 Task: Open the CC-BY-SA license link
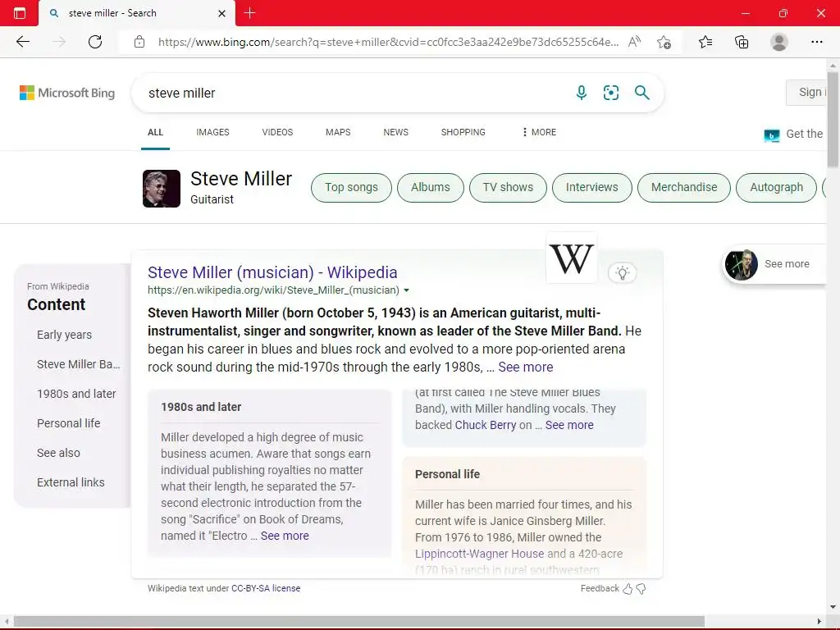click(266, 588)
